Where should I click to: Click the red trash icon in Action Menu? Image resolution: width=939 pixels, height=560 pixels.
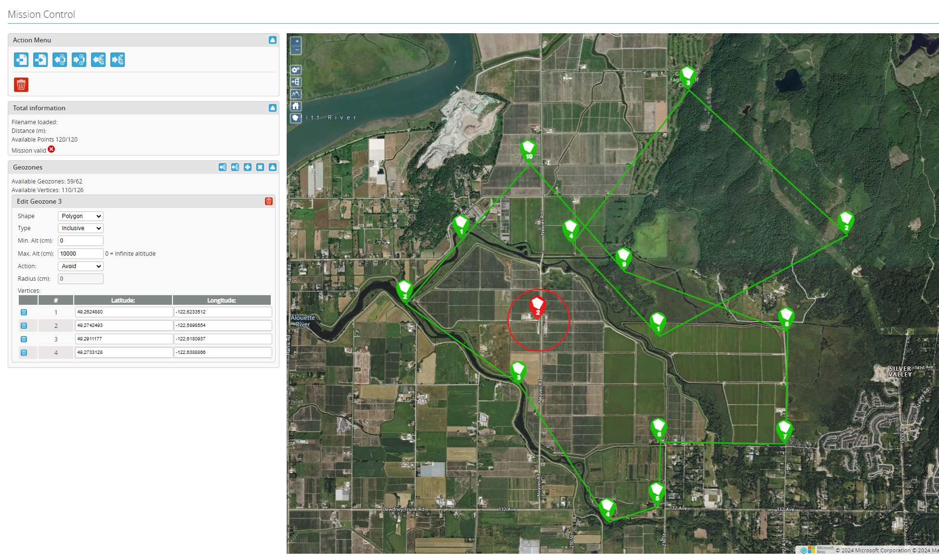pos(21,85)
